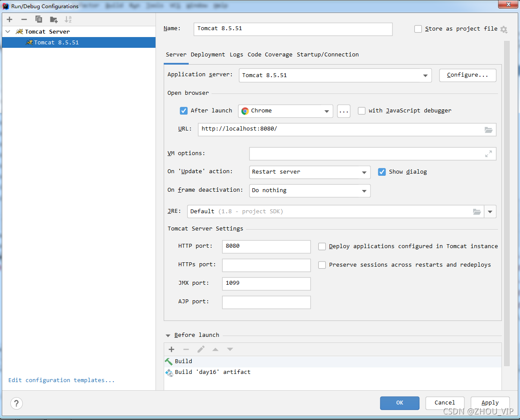
Task: Switch to the Deployment tab
Action: [x=208, y=55]
